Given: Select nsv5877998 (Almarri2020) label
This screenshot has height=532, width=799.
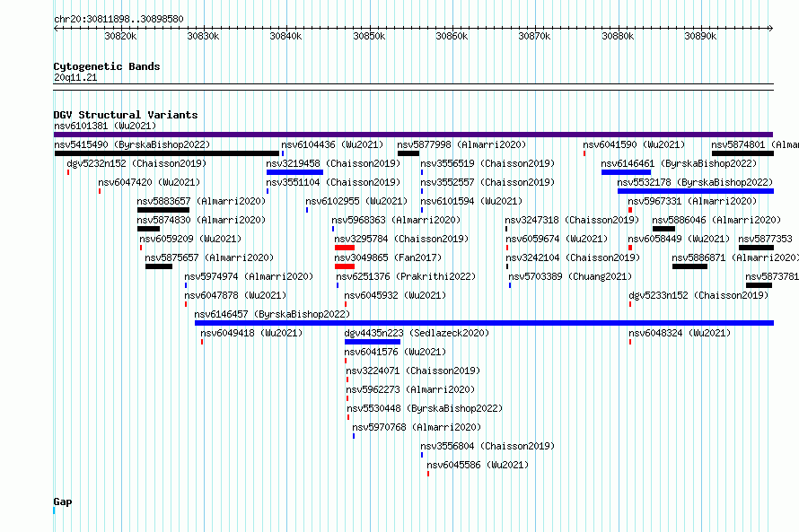Looking at the screenshot, I should point(461,144).
